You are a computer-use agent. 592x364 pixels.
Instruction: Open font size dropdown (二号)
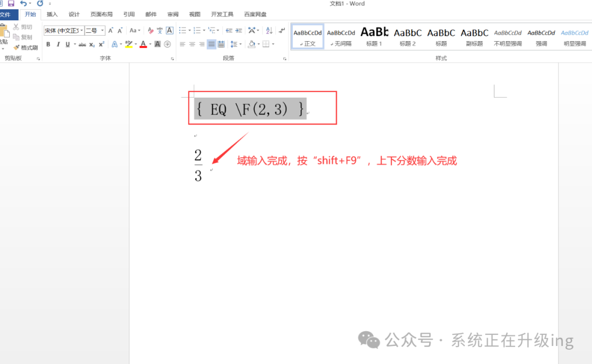103,30
